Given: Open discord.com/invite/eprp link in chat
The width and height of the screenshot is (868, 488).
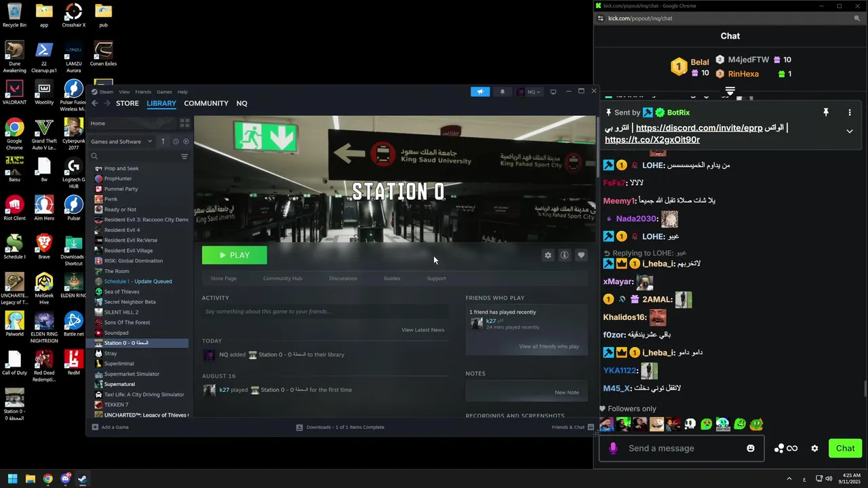Looking at the screenshot, I should pyautogui.click(x=699, y=128).
